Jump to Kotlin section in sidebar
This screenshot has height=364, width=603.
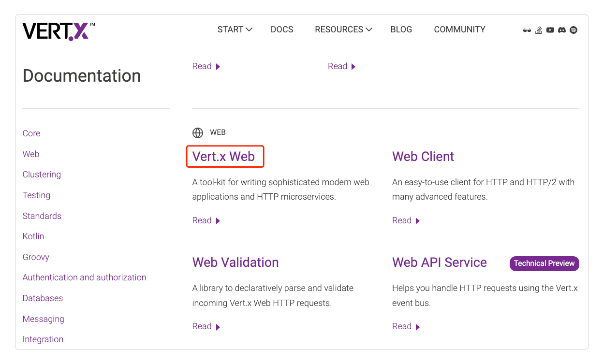click(x=33, y=236)
